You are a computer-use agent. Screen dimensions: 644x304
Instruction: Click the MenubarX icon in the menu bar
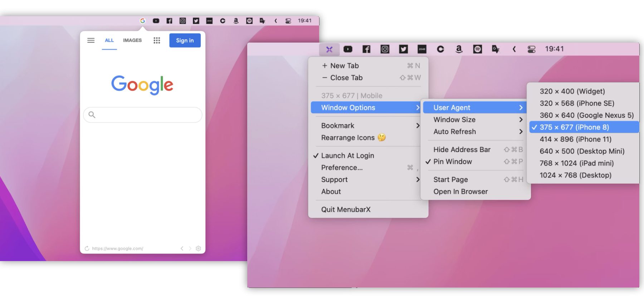(x=329, y=49)
